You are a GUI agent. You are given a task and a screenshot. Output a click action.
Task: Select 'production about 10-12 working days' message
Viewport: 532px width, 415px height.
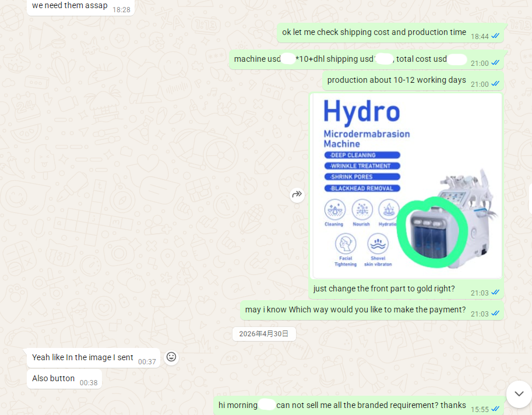point(413,81)
